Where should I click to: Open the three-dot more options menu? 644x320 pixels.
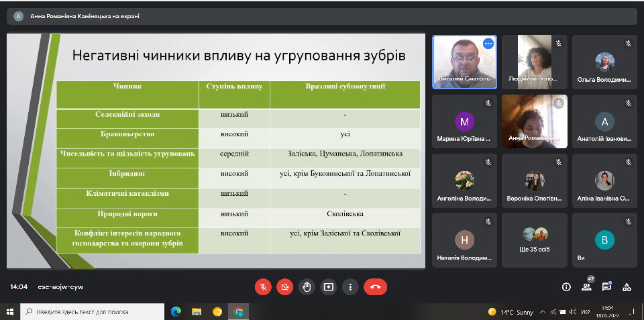(350, 286)
